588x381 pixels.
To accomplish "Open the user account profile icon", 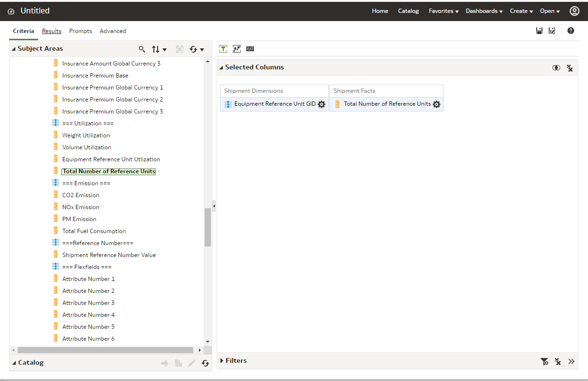I will click(x=574, y=11).
